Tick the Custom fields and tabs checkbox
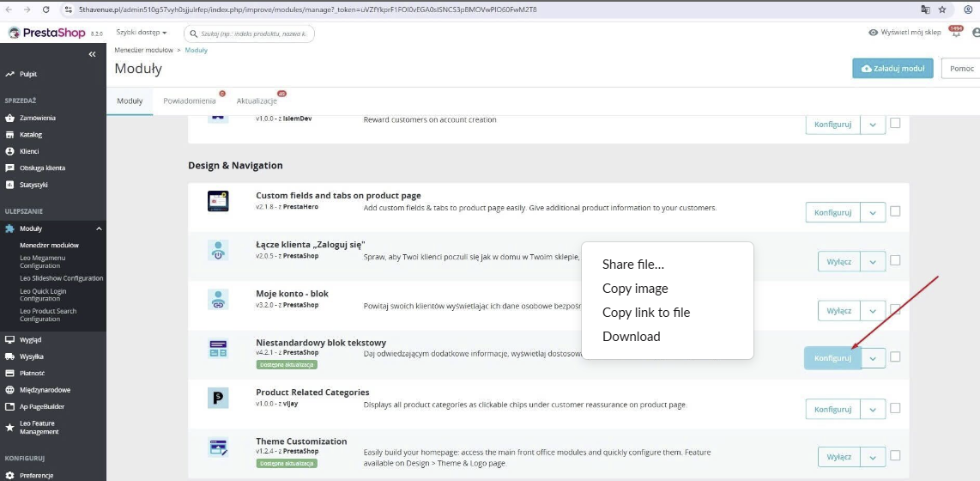 coord(895,211)
